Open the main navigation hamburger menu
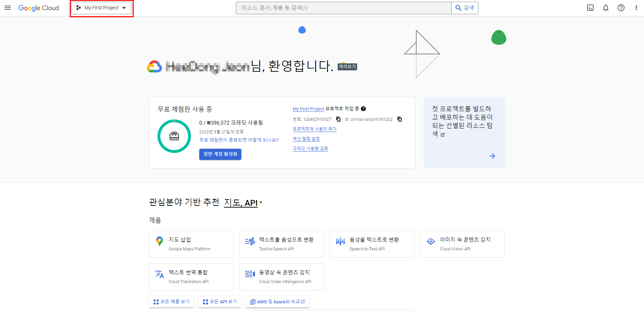This screenshot has height=311, width=644. tap(8, 8)
